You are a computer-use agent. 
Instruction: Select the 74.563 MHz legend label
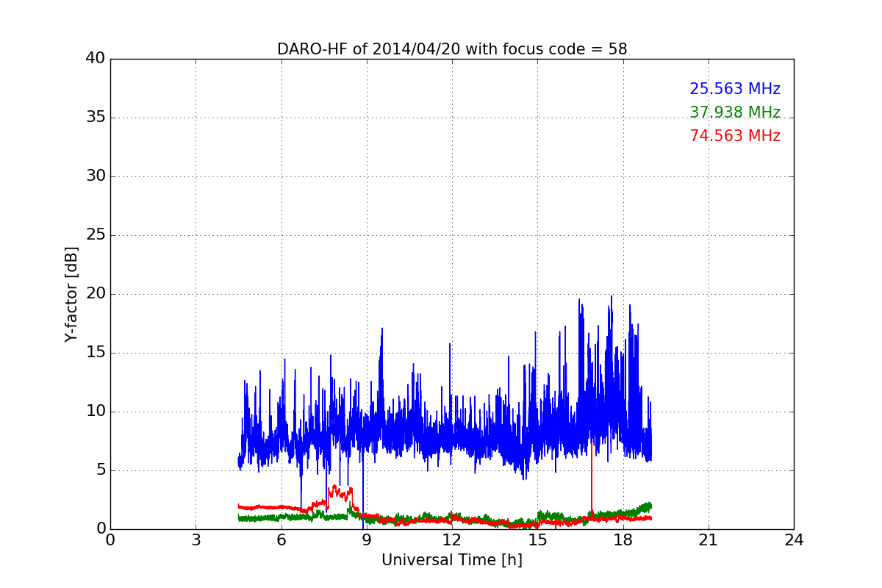735,136
